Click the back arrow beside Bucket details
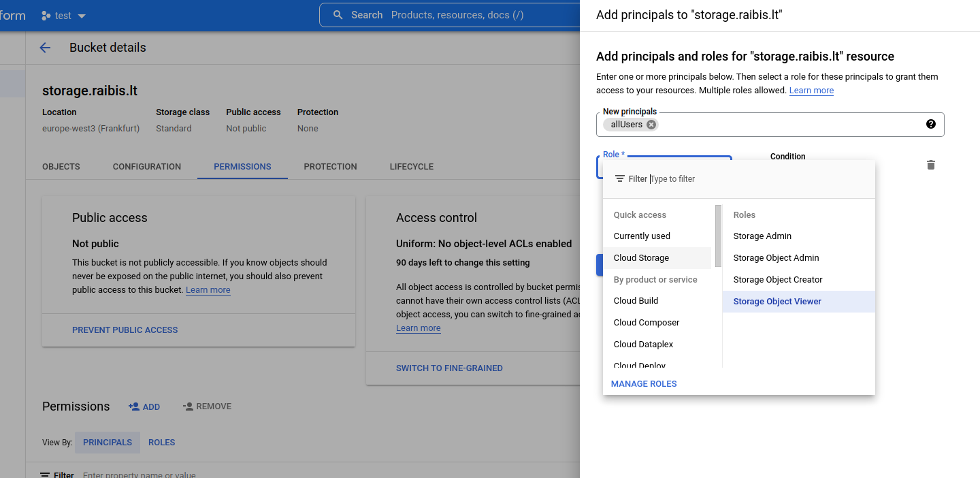The image size is (980, 478). coord(44,48)
